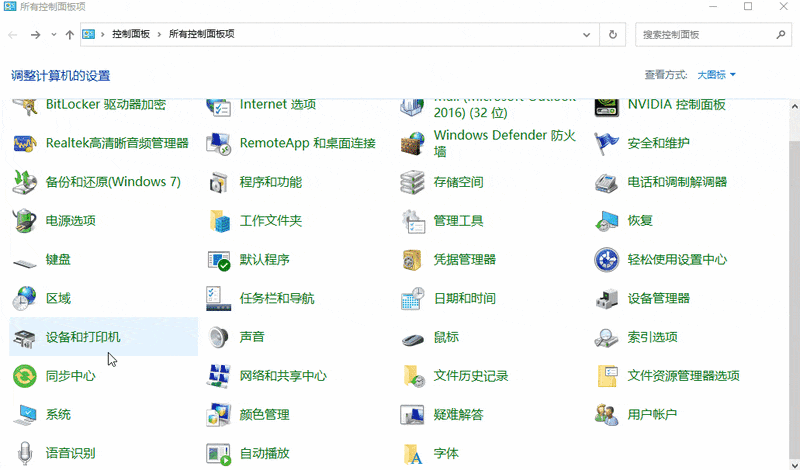
Task: Open NVIDIA 控制面板 icon
Action: pyautogui.click(x=607, y=107)
